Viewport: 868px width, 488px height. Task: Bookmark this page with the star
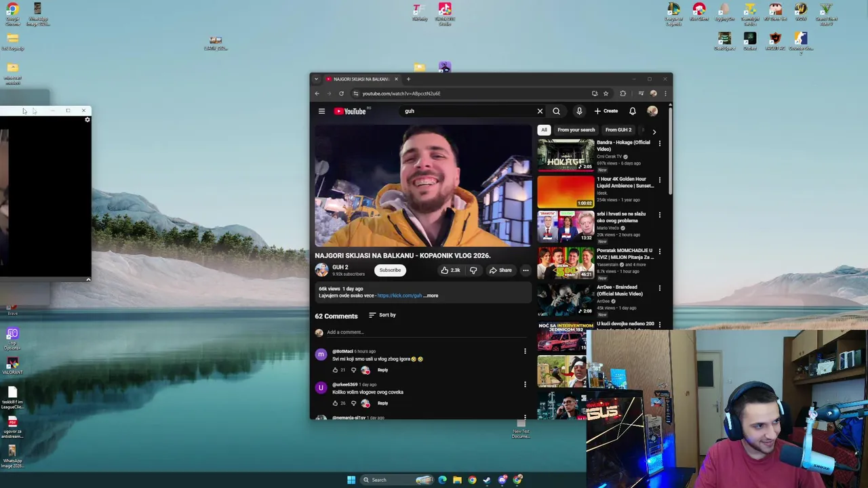point(606,94)
